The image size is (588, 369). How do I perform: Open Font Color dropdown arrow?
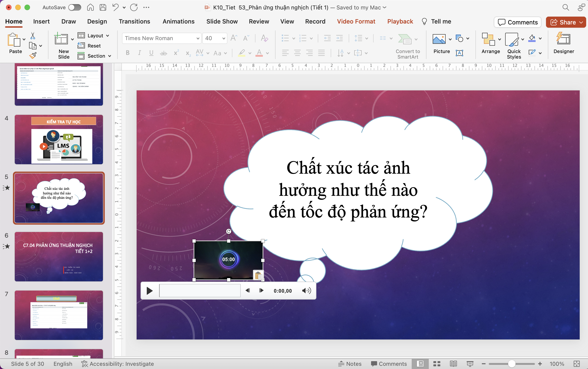268,53
